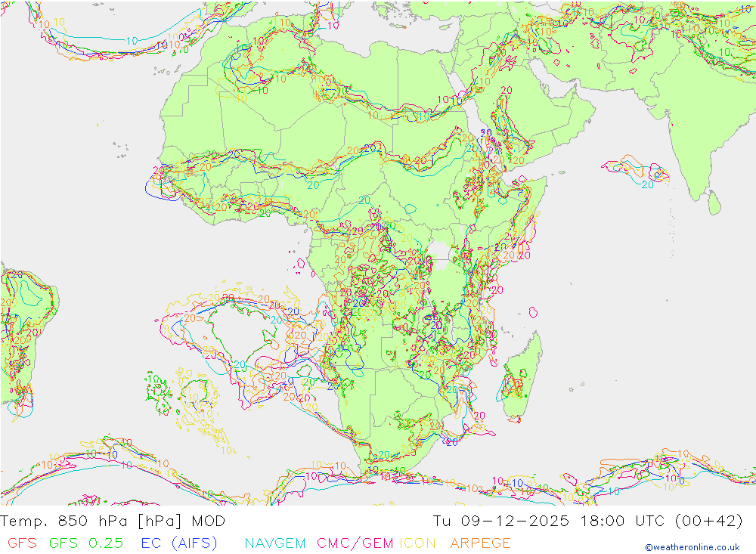Click the CMC/GEM legend label
Screen dimensions: 756x554
tap(355, 543)
